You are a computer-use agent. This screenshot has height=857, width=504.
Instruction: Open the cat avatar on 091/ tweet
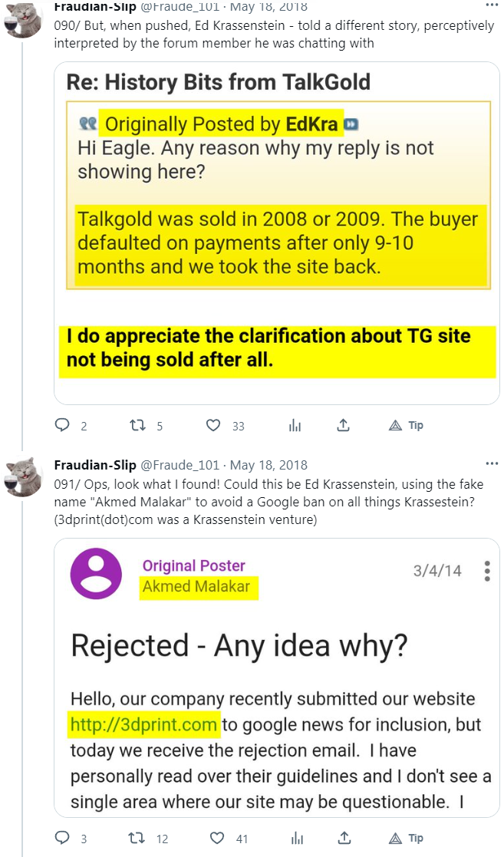coord(23,478)
